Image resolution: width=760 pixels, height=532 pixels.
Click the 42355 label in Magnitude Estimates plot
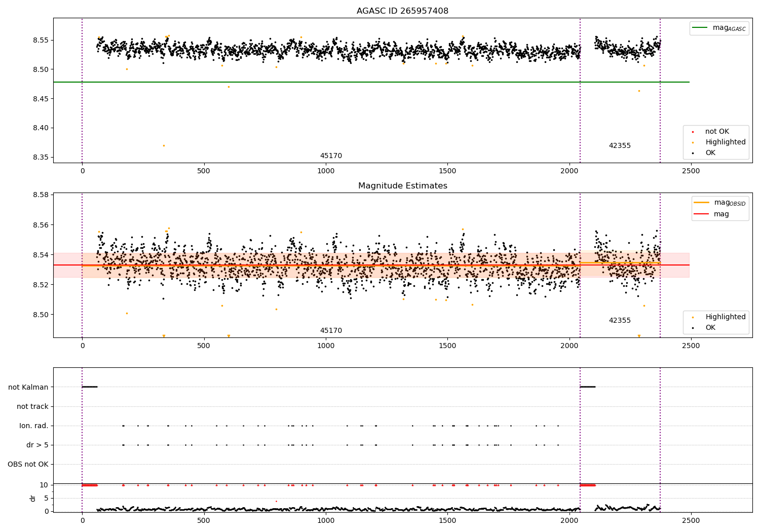click(x=620, y=321)
